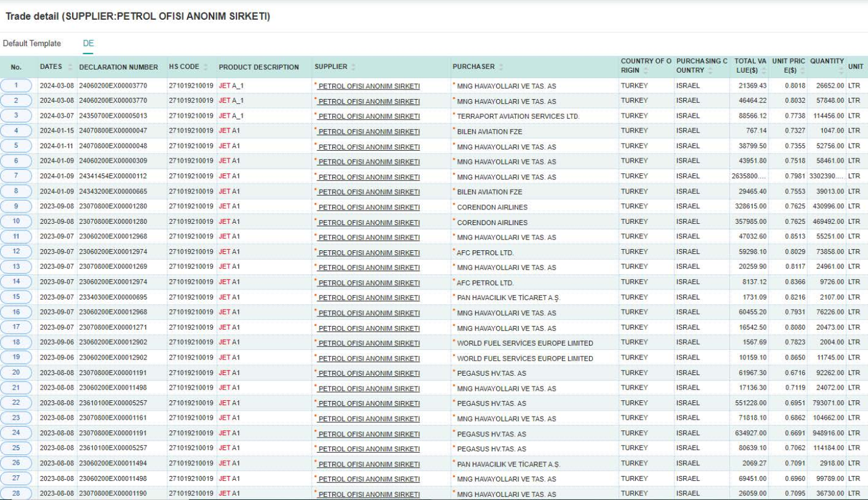The image size is (868, 500).
Task: Select unit price 0.7327 cell
Action: [x=795, y=131]
